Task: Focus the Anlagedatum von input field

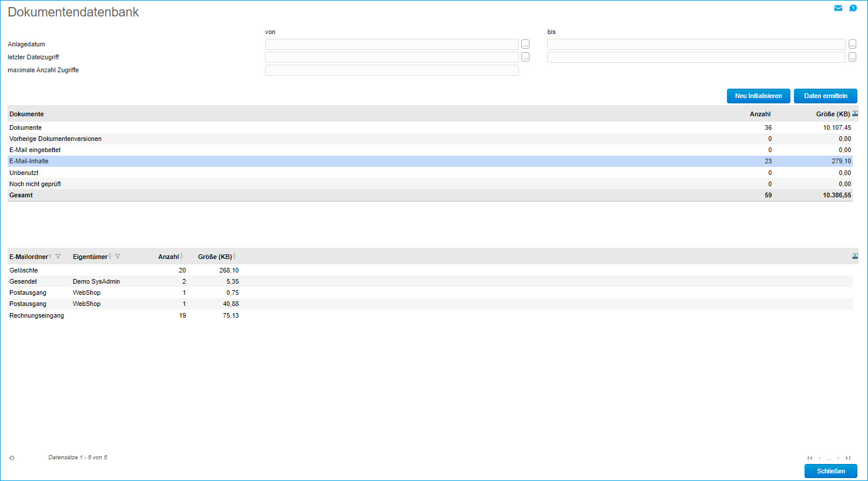Action: coord(392,44)
